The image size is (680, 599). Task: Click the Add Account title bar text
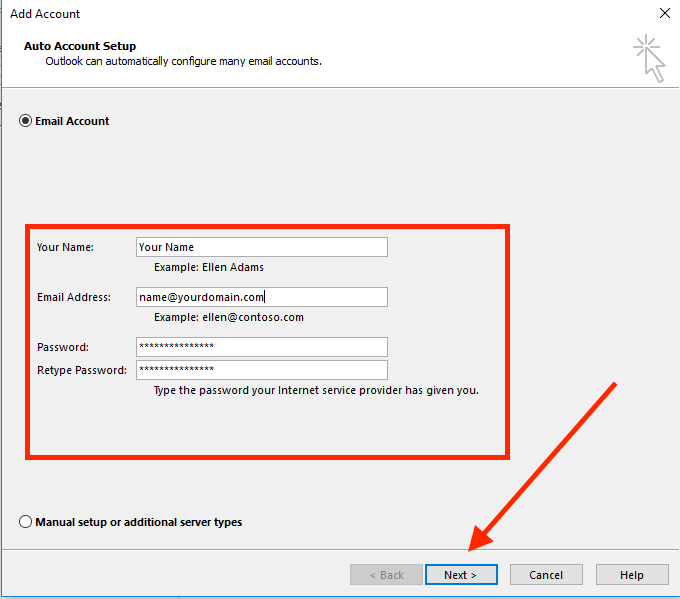(x=45, y=14)
